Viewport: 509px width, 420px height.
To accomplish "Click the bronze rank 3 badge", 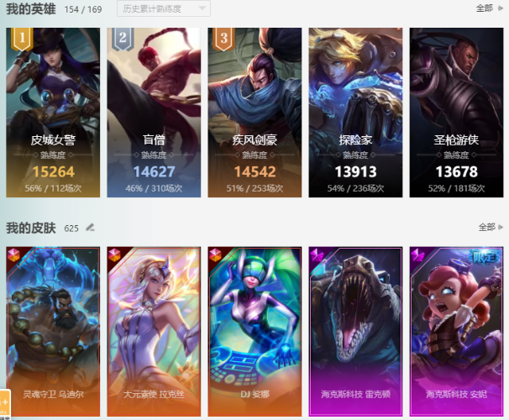I will (223, 39).
